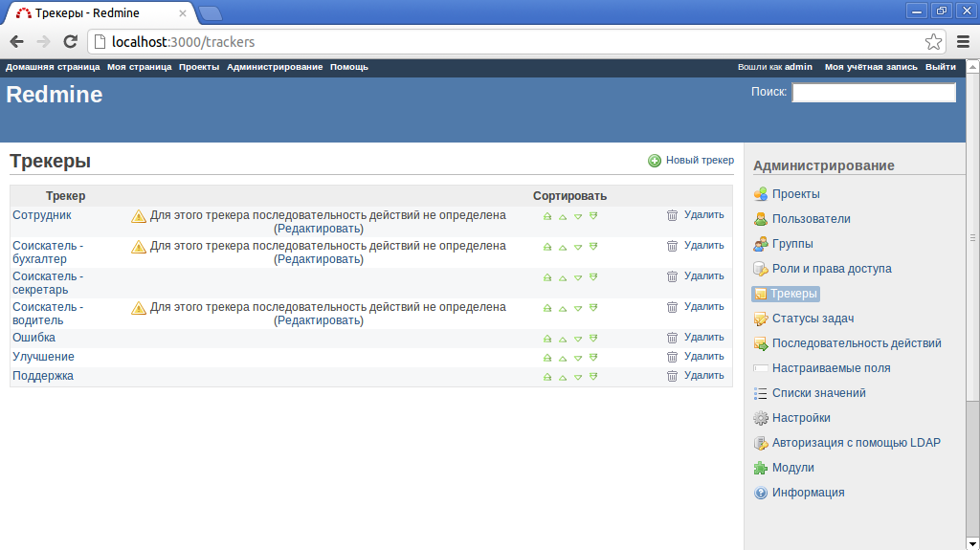Open Моя учётная запись
The width and height of the screenshot is (980, 550).
pyautogui.click(x=871, y=67)
